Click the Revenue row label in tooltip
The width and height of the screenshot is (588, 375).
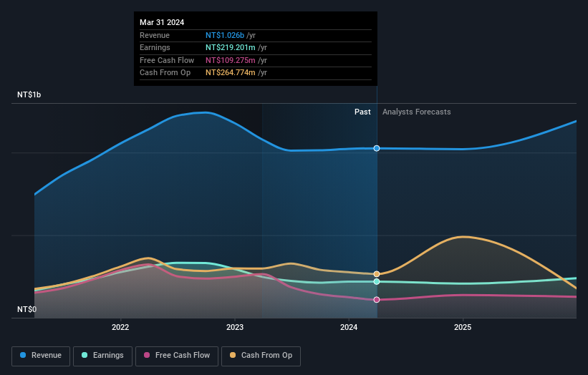[x=155, y=35]
